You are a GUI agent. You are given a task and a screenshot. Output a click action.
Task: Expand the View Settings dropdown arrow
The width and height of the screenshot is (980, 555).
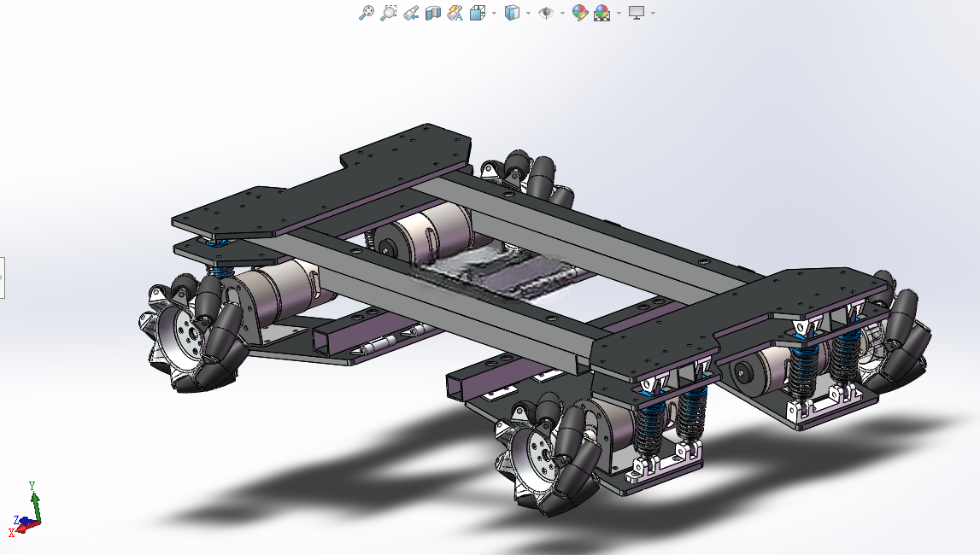(x=653, y=13)
